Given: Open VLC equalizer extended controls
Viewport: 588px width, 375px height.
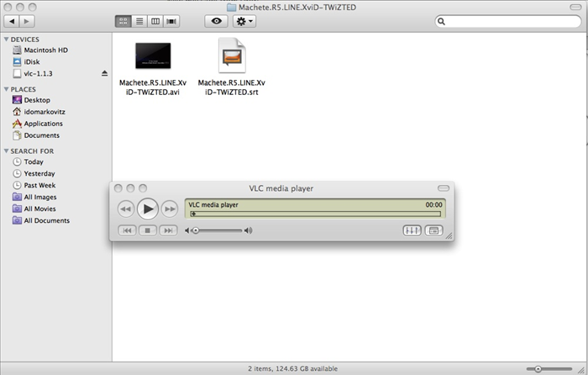Looking at the screenshot, I should click(x=412, y=230).
